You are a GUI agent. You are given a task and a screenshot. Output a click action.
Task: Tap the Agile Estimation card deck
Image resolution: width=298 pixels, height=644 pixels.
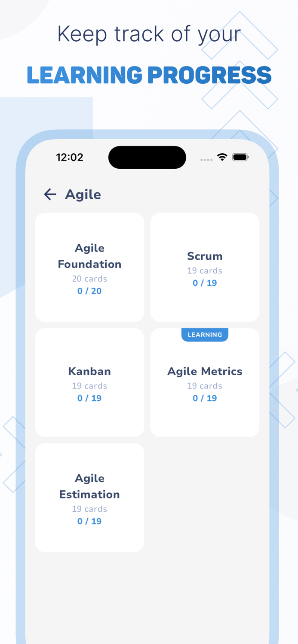tap(89, 497)
